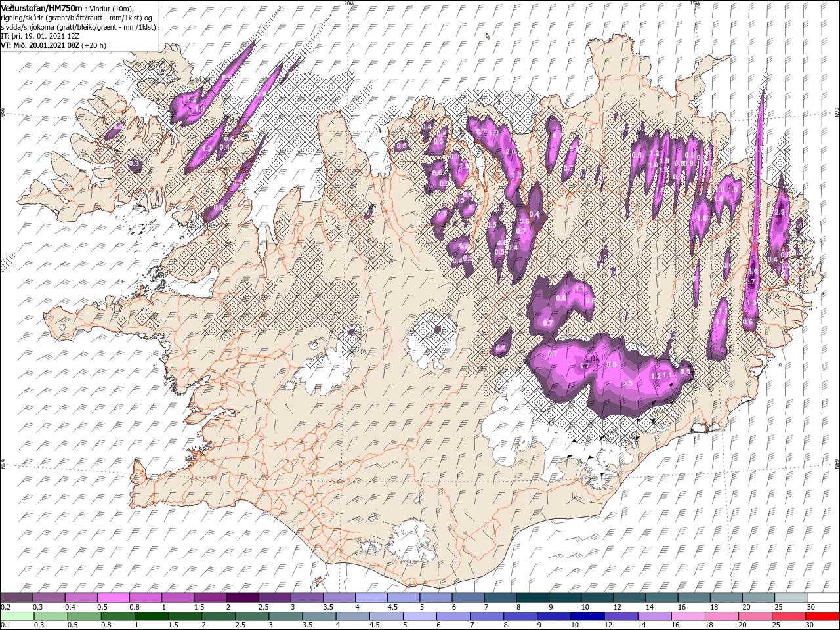Pick the light pink 16 swatch in the lower legend row

[688, 616]
